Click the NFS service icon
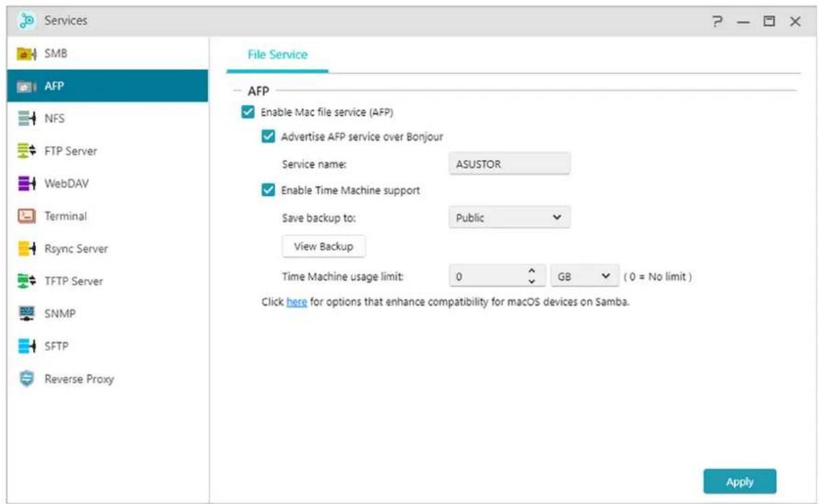Screen dimensions: 819x504 point(26,119)
